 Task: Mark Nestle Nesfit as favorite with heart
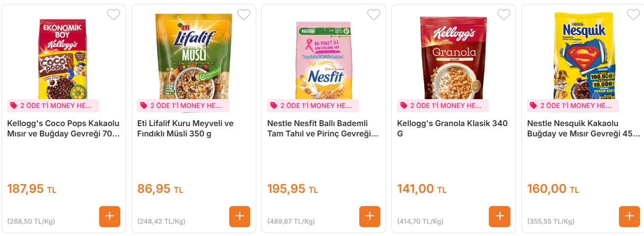[374, 15]
